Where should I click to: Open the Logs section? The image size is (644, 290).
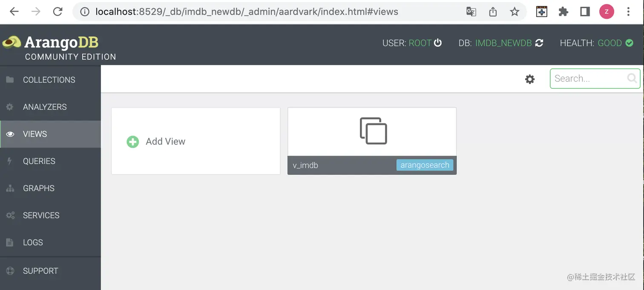50,242
